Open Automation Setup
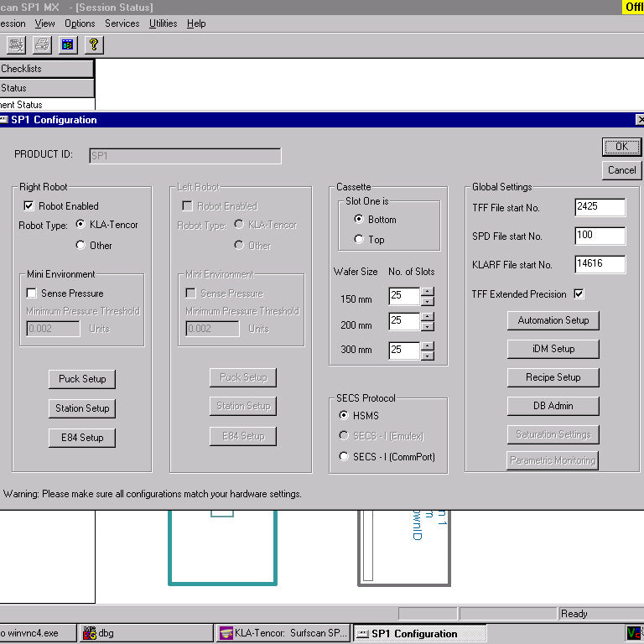Viewport: 644px width, 644px height. point(553,320)
